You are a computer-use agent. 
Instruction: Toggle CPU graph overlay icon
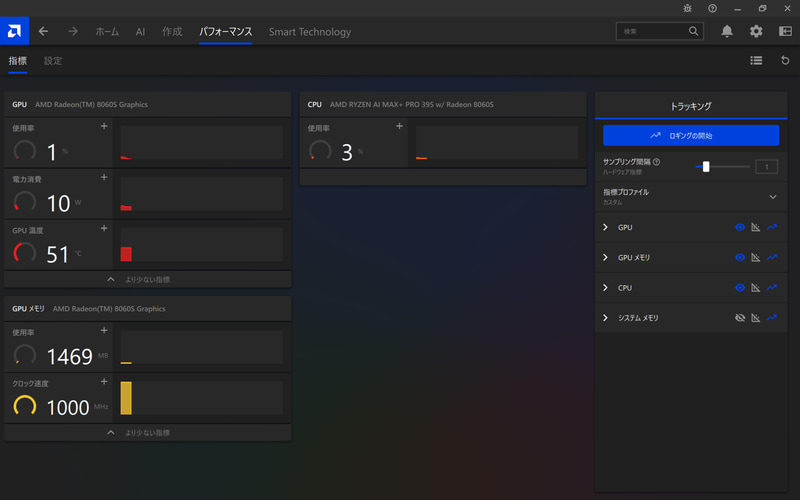756,288
